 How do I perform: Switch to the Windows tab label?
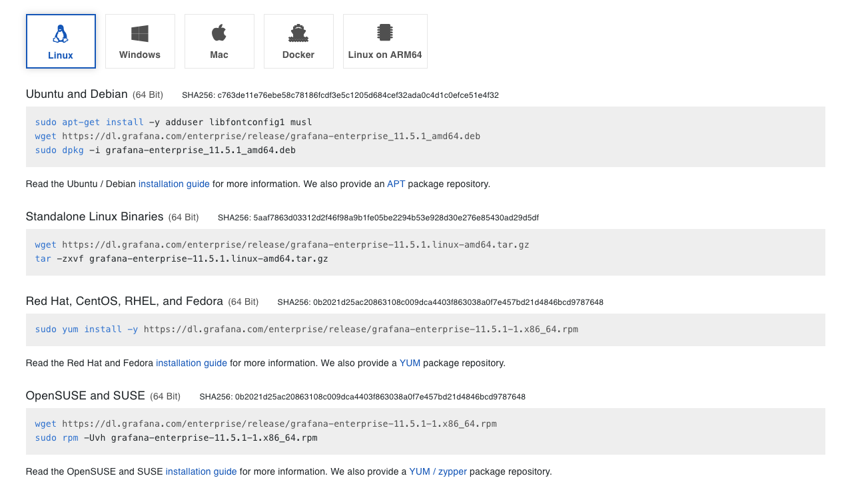click(140, 55)
